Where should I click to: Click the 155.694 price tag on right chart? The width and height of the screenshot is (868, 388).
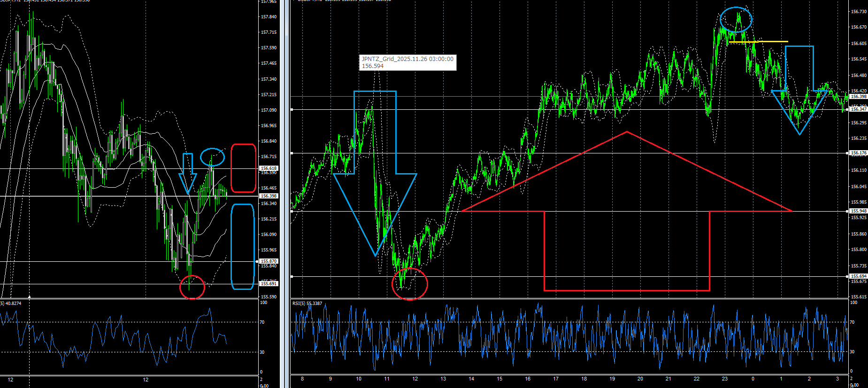[859, 276]
